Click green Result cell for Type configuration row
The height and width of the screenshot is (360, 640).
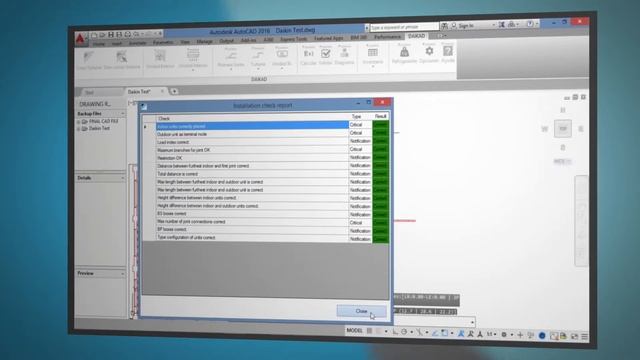pyautogui.click(x=380, y=239)
